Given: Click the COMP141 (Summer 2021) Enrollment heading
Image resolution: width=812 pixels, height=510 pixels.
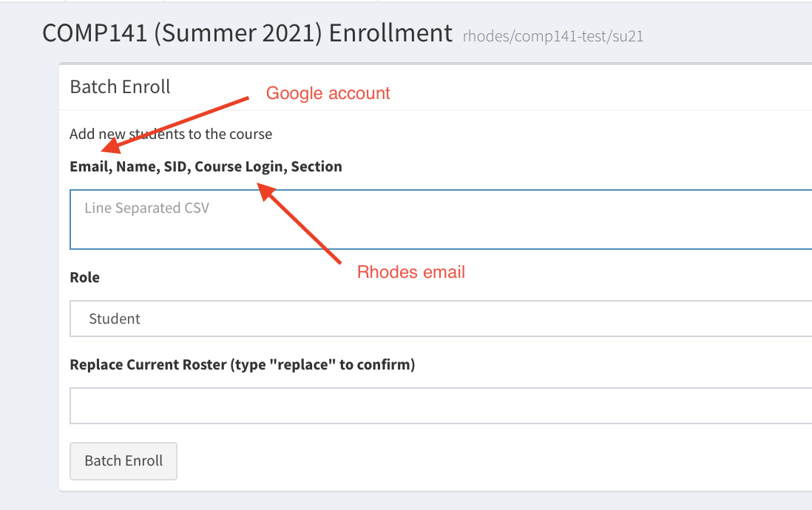Looking at the screenshot, I should tap(247, 33).
